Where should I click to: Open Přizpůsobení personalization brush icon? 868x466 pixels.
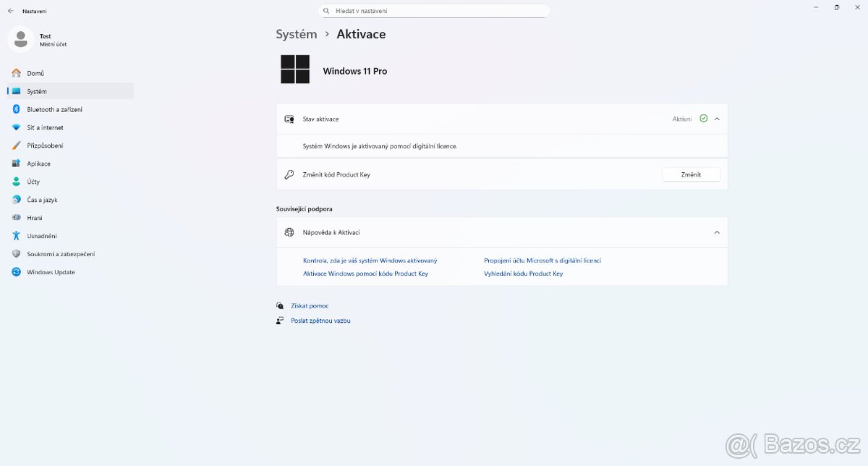(x=16, y=145)
